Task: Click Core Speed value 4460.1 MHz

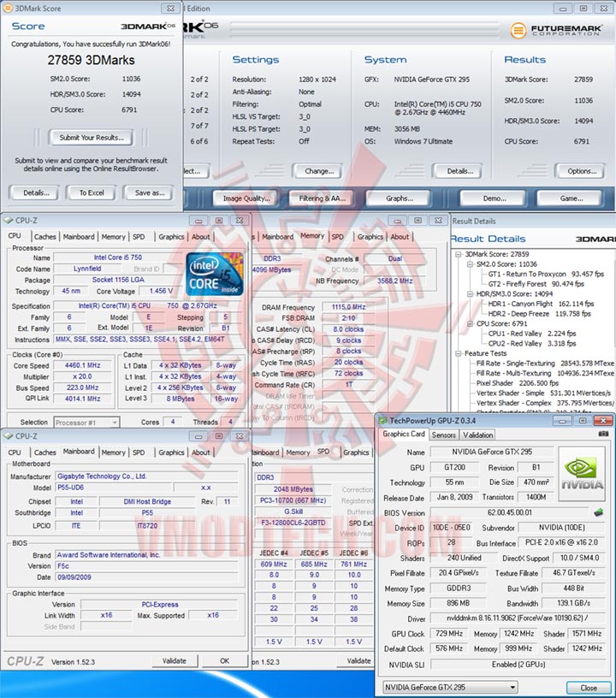Action: (x=83, y=365)
